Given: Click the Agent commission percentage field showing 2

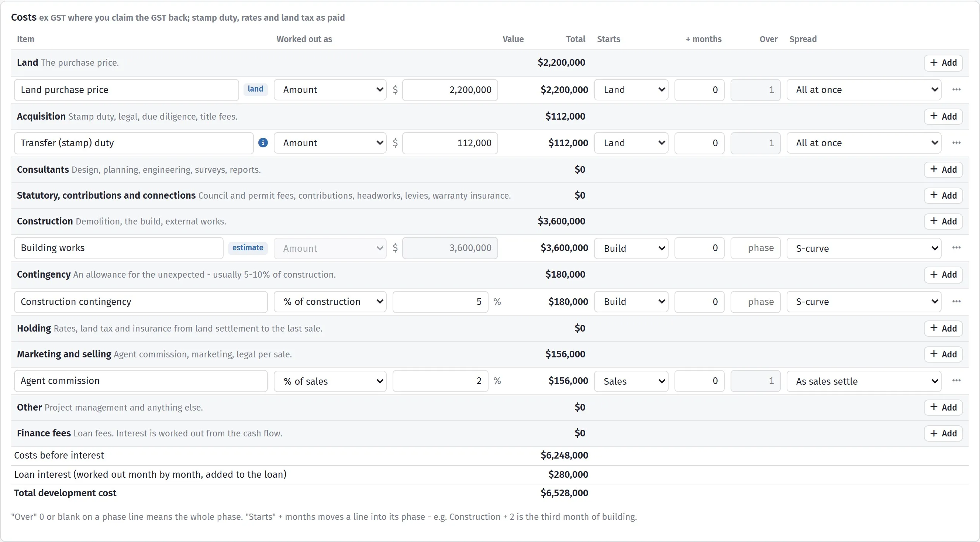Looking at the screenshot, I should point(440,381).
